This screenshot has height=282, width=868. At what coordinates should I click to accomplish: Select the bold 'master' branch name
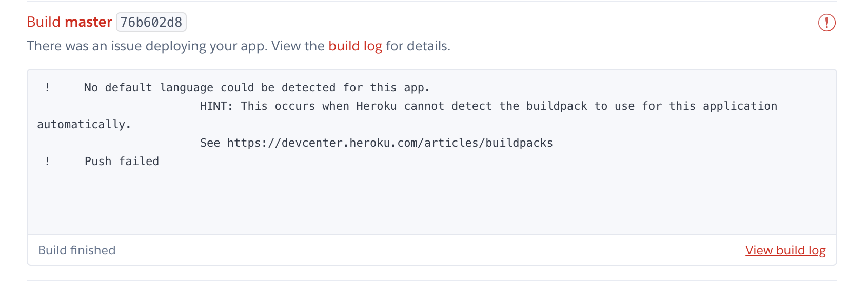pos(88,22)
